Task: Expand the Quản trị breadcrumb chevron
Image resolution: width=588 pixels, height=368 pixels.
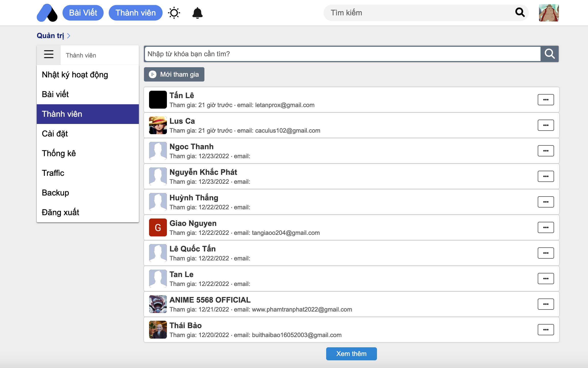Action: pyautogui.click(x=68, y=36)
